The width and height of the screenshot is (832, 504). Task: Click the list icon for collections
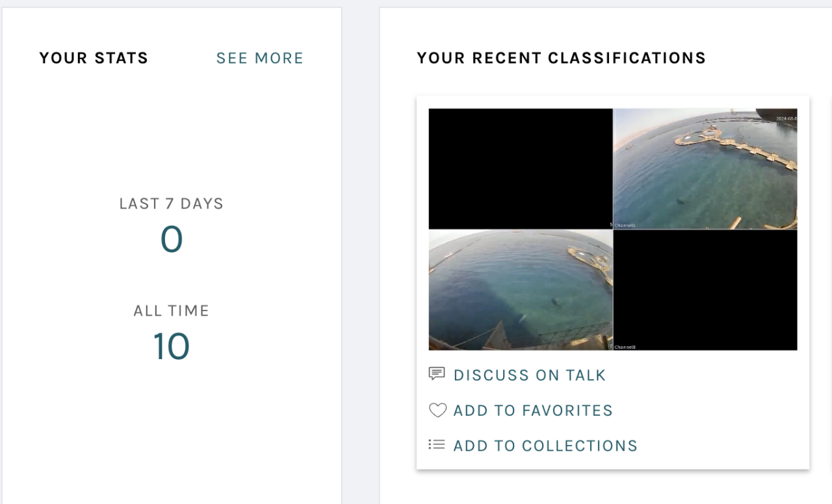tap(436, 445)
